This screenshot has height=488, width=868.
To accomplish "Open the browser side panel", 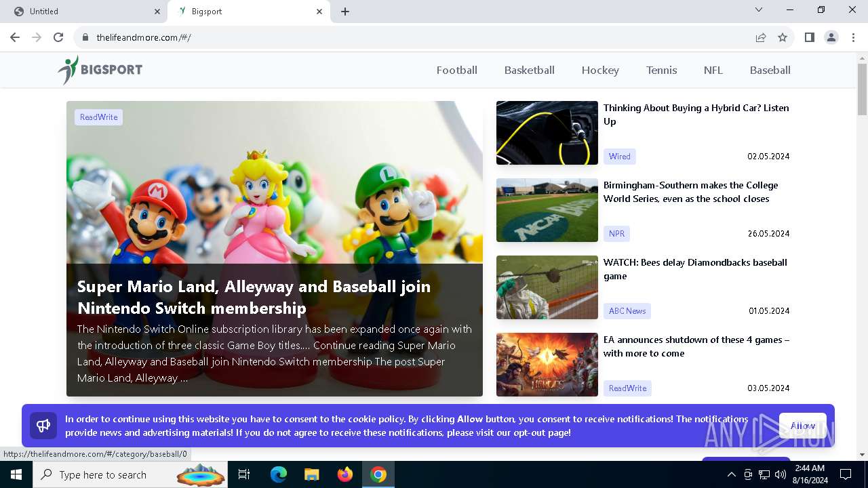I will click(x=810, y=37).
